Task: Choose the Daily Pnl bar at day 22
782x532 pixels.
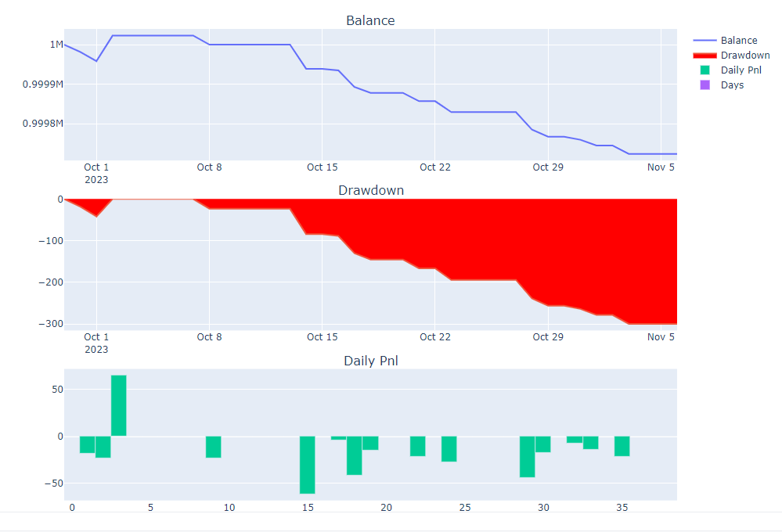Action: (418, 446)
